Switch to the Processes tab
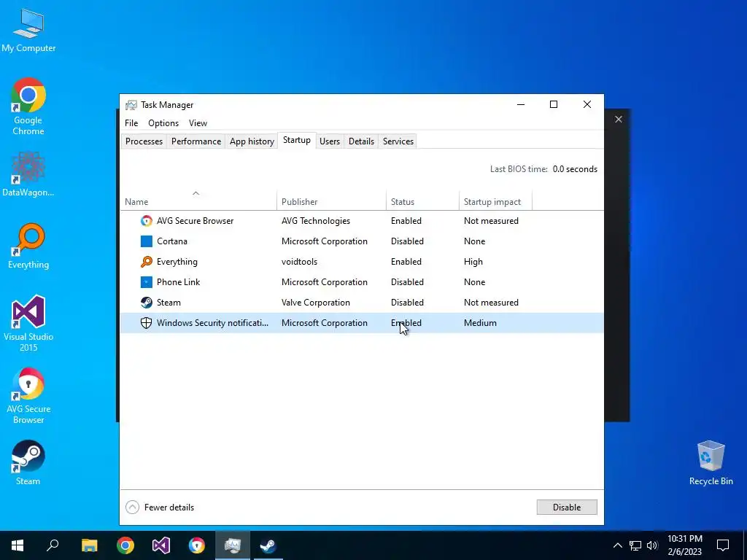This screenshot has height=560, width=747. pos(144,141)
